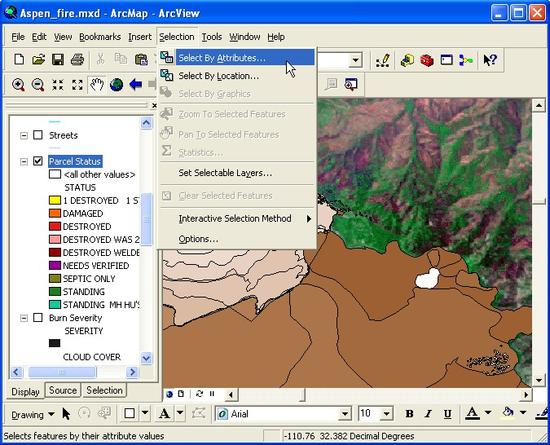550x445 pixels.
Task: Click the DESTROYED red color swatch
Action: coord(55,227)
